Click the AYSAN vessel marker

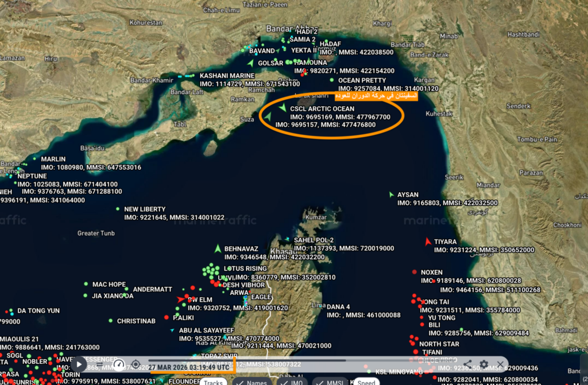click(x=391, y=195)
